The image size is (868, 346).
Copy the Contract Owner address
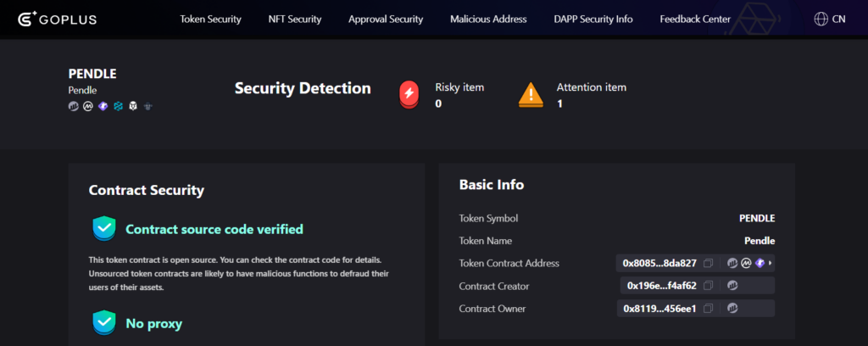(708, 309)
